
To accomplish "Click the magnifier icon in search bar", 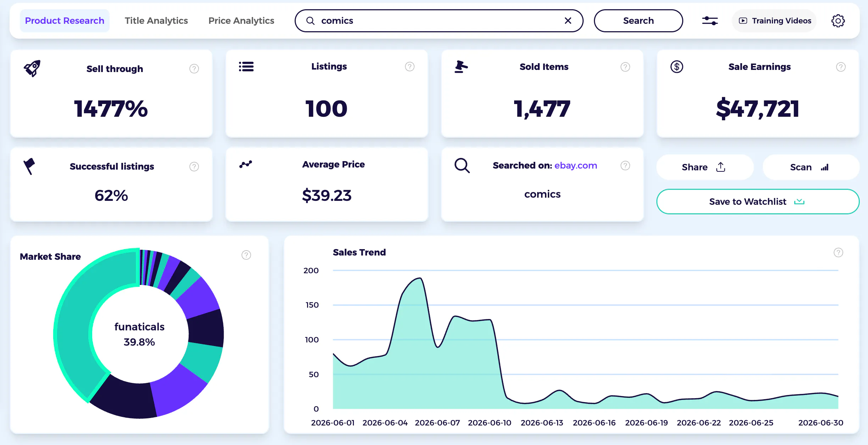I will coord(310,21).
